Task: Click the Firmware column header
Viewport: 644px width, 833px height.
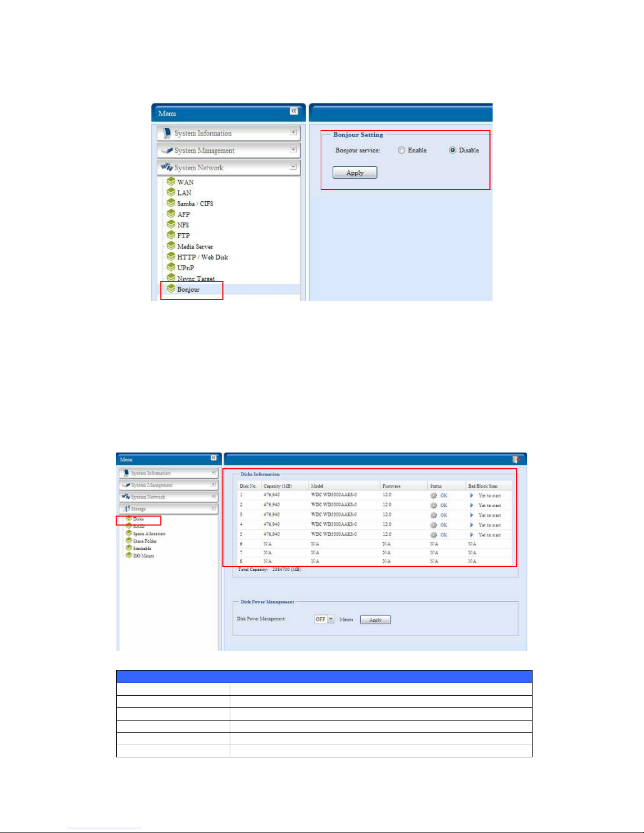Action: [x=391, y=486]
